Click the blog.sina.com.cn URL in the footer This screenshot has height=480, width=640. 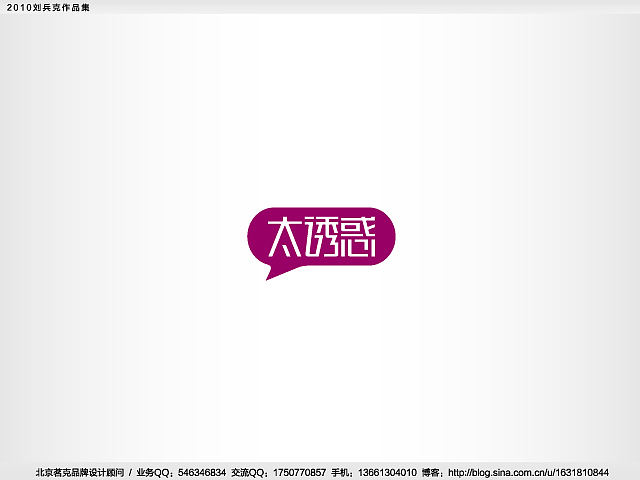tap(529, 473)
